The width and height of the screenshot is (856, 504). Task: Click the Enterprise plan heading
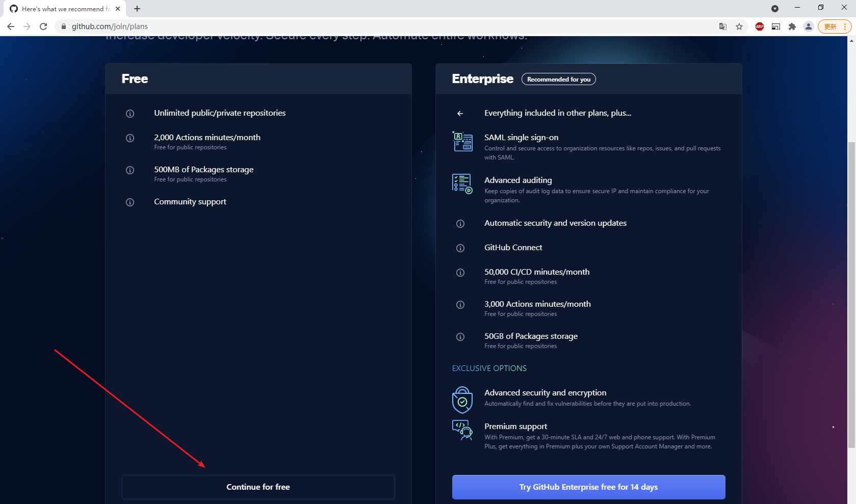(483, 79)
